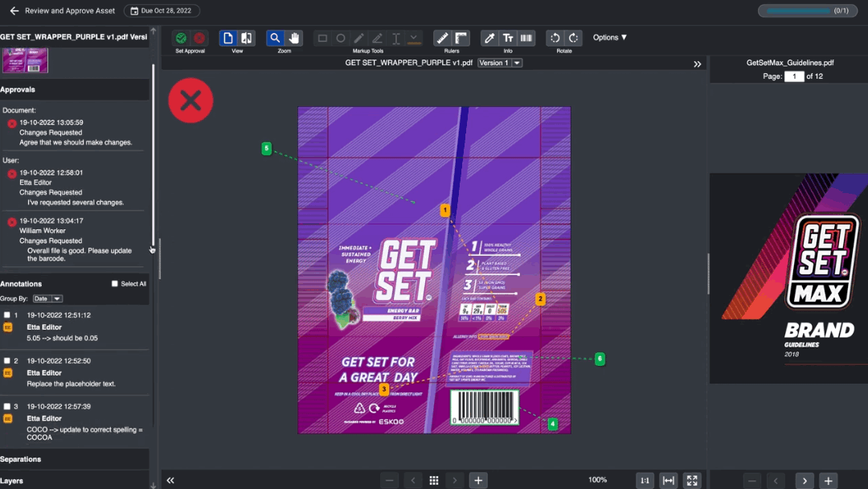Check the checkbox beside annotation 3
Screen dimensions: 868x489
tap(6, 407)
